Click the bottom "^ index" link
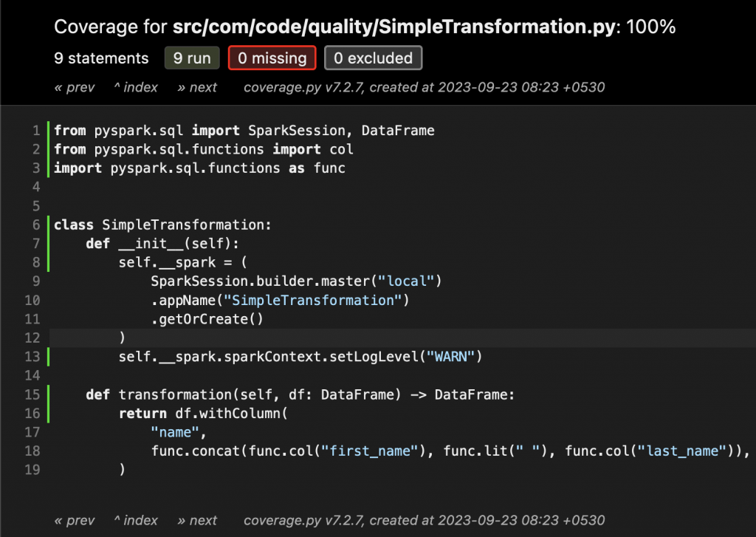756x537 pixels. pyautogui.click(x=136, y=520)
